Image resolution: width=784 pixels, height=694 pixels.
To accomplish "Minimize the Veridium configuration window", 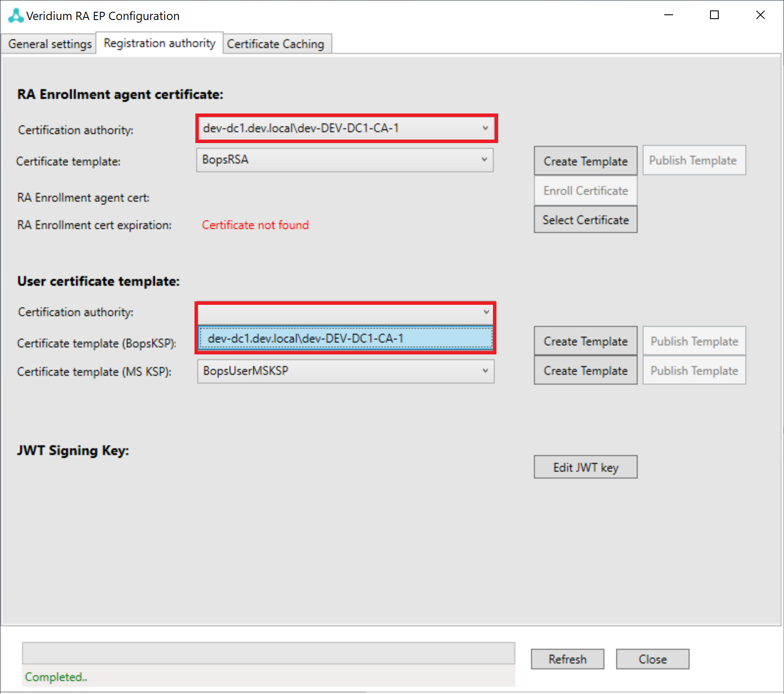I will [669, 15].
